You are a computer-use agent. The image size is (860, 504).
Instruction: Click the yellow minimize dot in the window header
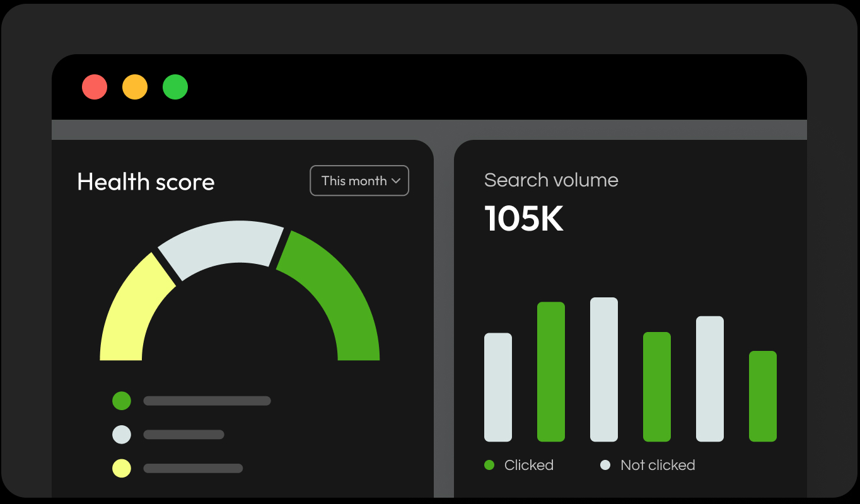[x=135, y=87]
